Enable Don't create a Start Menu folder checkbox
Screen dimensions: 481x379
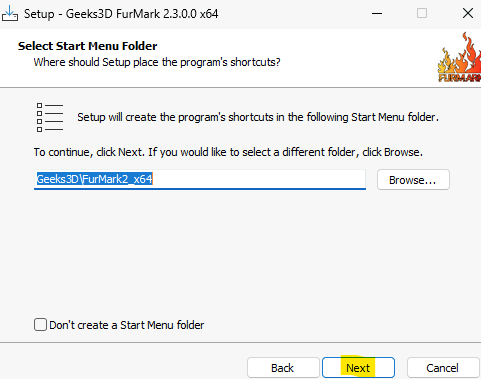[40, 325]
